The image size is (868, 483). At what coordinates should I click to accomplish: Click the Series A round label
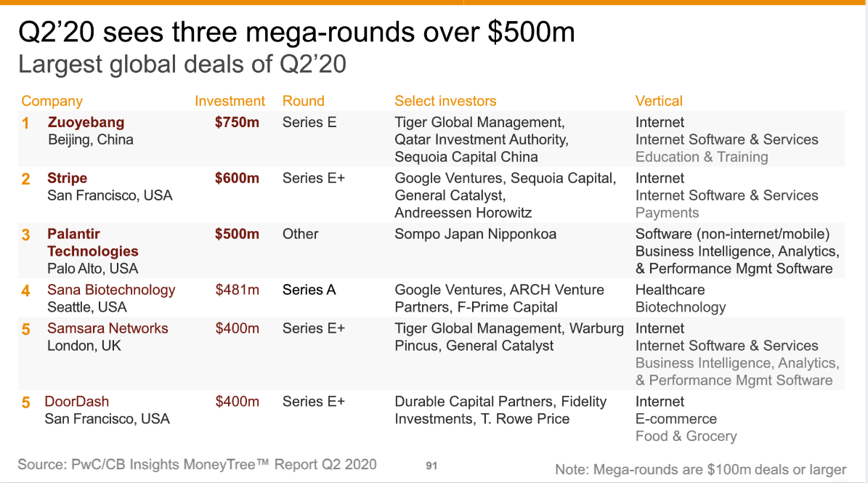(x=309, y=290)
